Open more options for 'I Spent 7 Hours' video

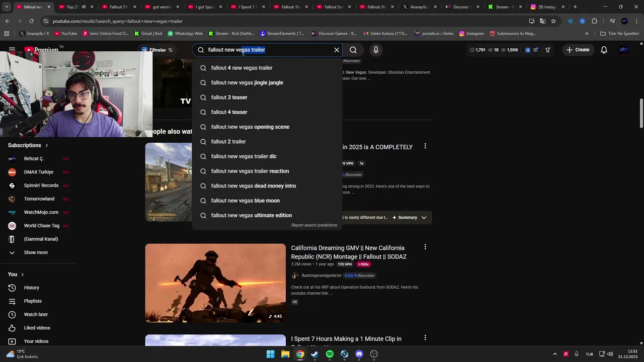pyautogui.click(x=425, y=338)
